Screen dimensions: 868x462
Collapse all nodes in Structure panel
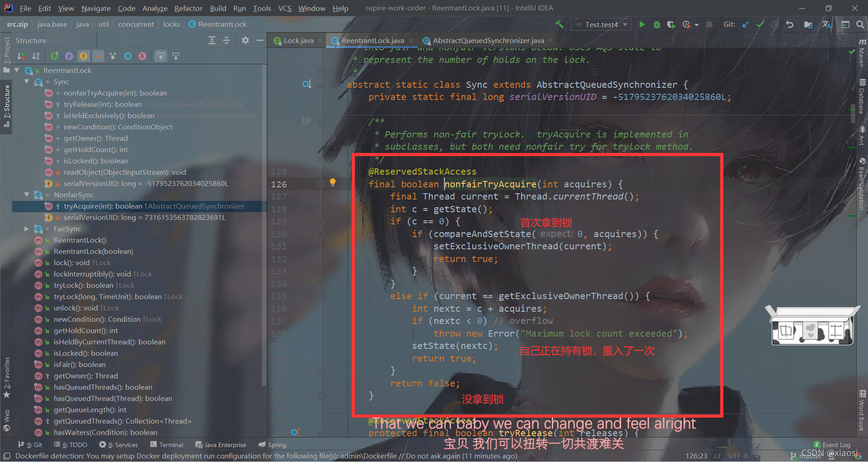click(x=226, y=41)
